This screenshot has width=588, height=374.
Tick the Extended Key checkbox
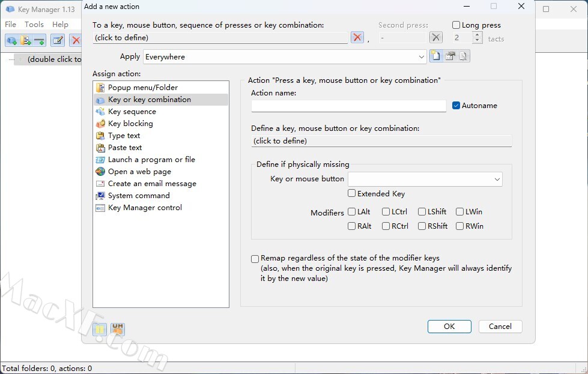[x=351, y=193]
